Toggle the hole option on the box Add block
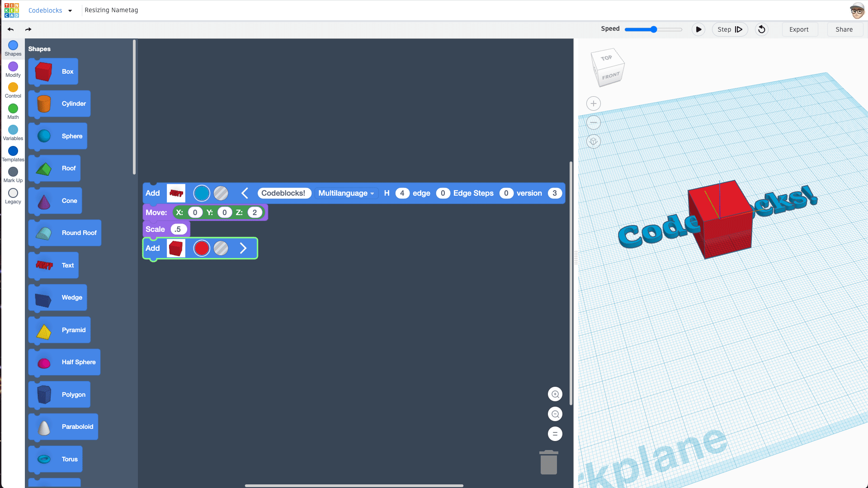The width and height of the screenshot is (868, 488). point(221,248)
